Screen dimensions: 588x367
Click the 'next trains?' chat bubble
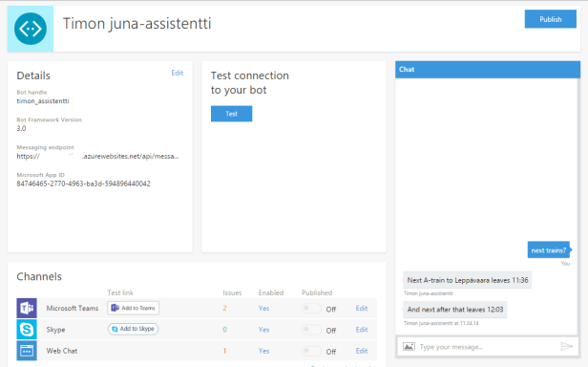[549, 250]
